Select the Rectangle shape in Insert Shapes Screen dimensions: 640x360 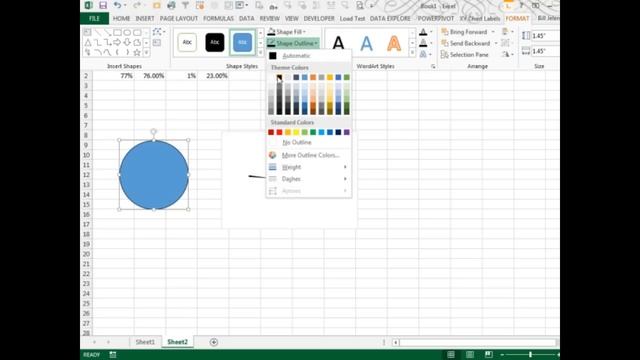118,32
